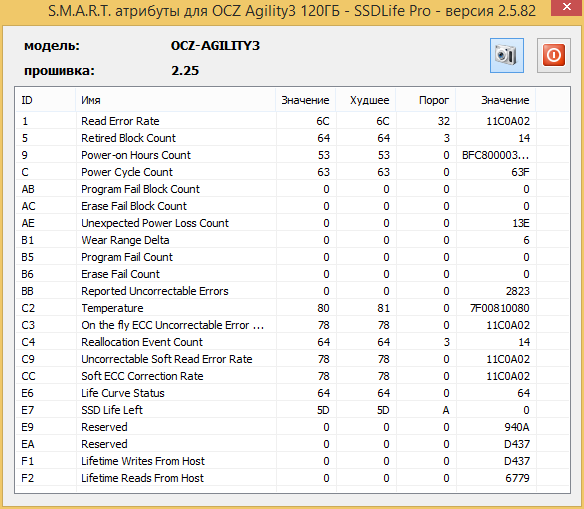Click the Худшее column header
Screen dimensions: 584x509
tap(366, 100)
